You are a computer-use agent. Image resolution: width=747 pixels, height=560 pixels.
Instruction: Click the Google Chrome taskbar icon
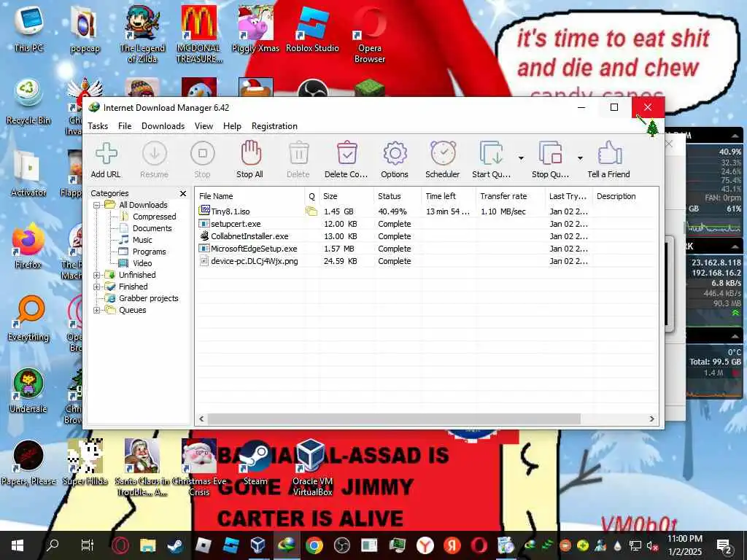click(x=314, y=545)
